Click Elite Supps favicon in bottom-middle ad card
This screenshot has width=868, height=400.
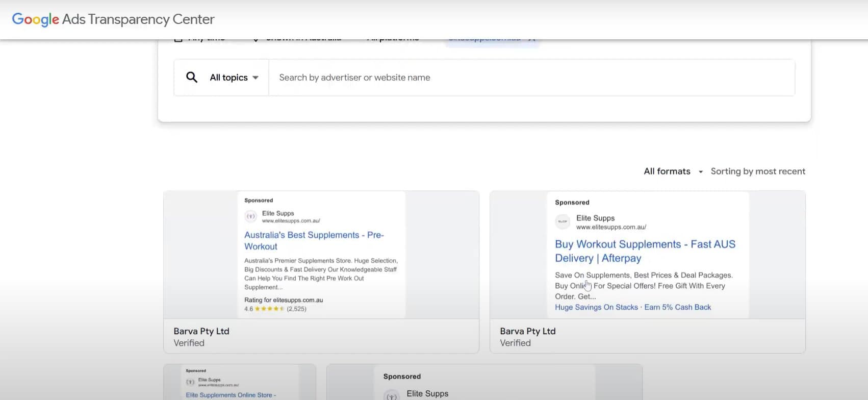coord(392,395)
